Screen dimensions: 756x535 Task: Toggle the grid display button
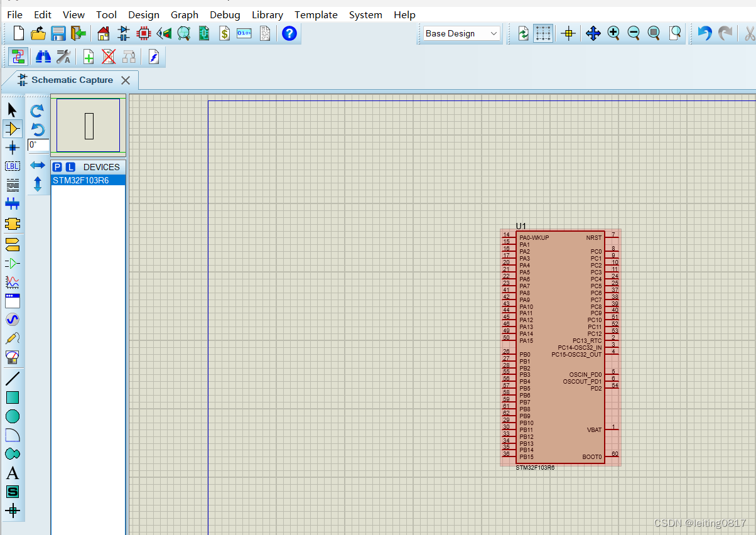tap(543, 33)
